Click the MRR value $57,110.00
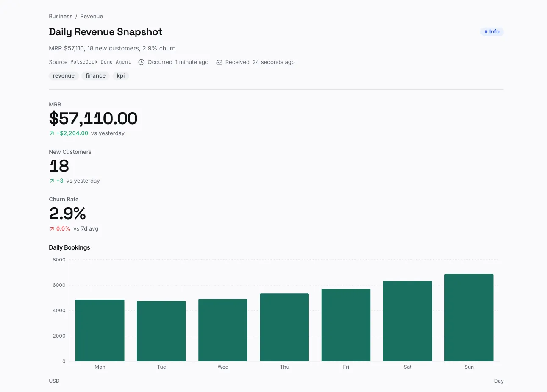This screenshot has width=547, height=392. pos(93,119)
